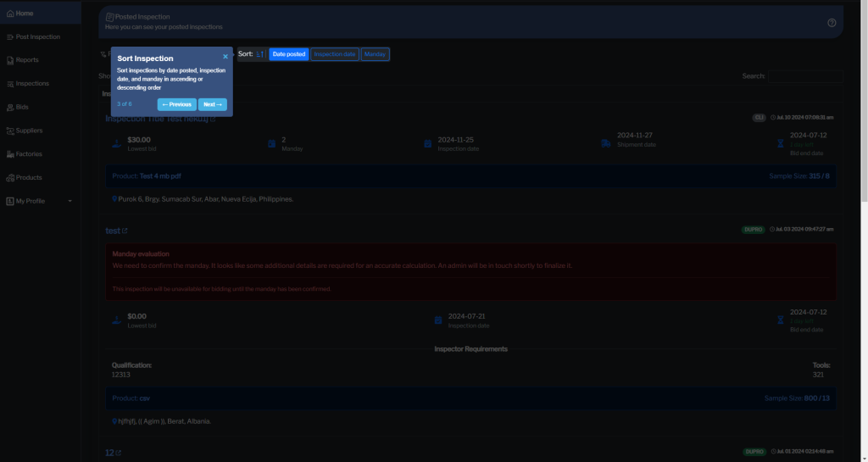Image resolution: width=868 pixels, height=462 pixels.
Task: Click the Search input field
Action: coord(805,76)
